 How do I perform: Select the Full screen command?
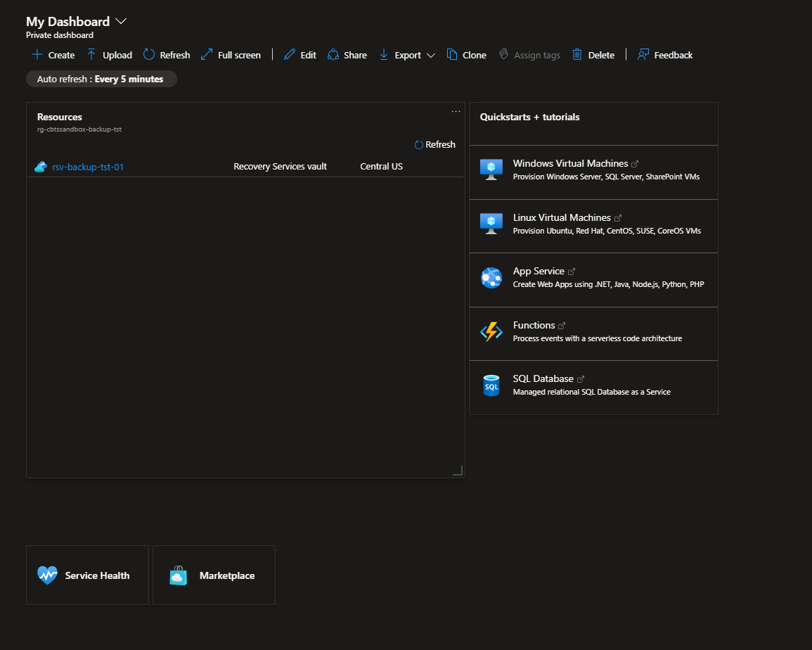pyautogui.click(x=231, y=54)
